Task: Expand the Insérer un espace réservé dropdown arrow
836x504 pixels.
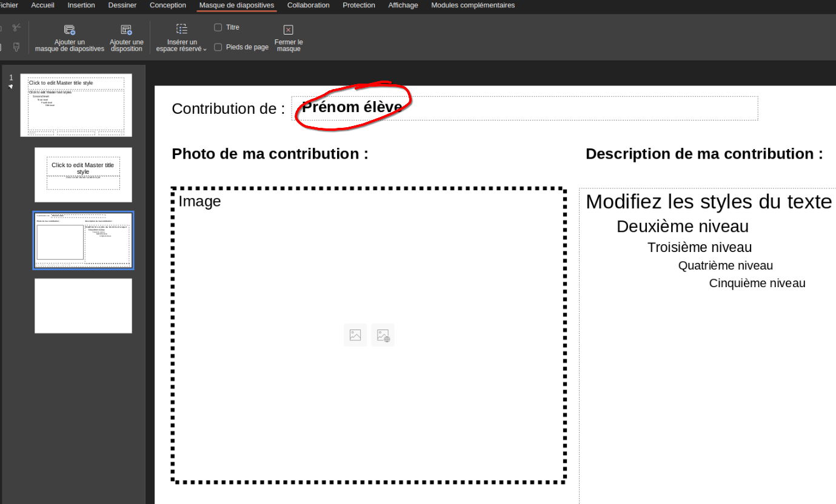Action: point(205,50)
